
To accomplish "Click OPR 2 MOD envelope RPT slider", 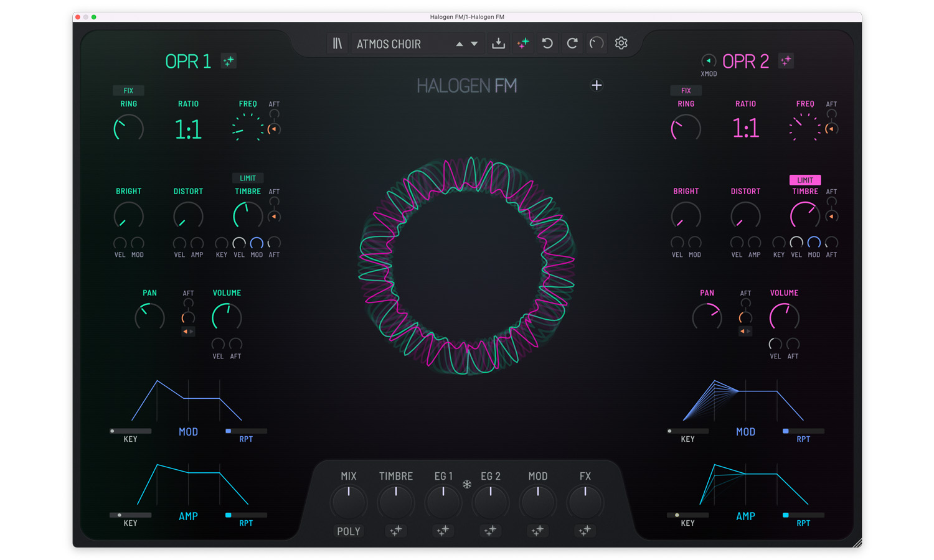I will [x=803, y=431].
